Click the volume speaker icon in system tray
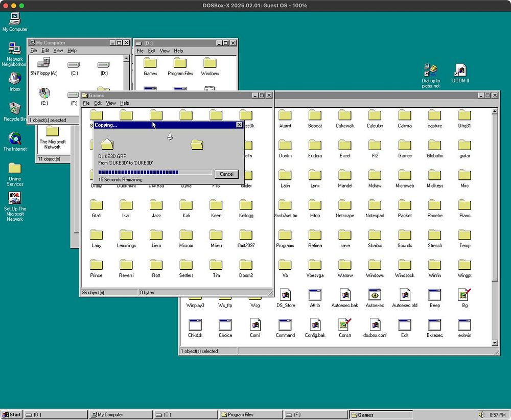 point(481,414)
